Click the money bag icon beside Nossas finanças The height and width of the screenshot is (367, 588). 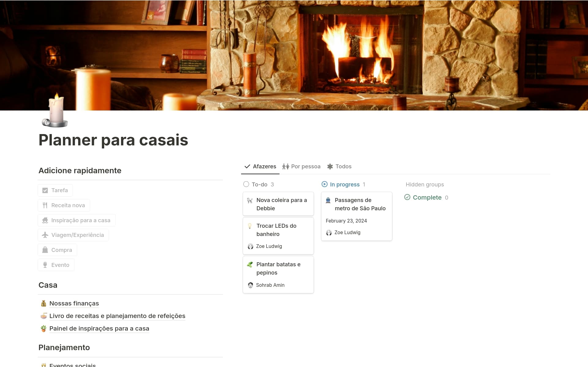pos(43,303)
